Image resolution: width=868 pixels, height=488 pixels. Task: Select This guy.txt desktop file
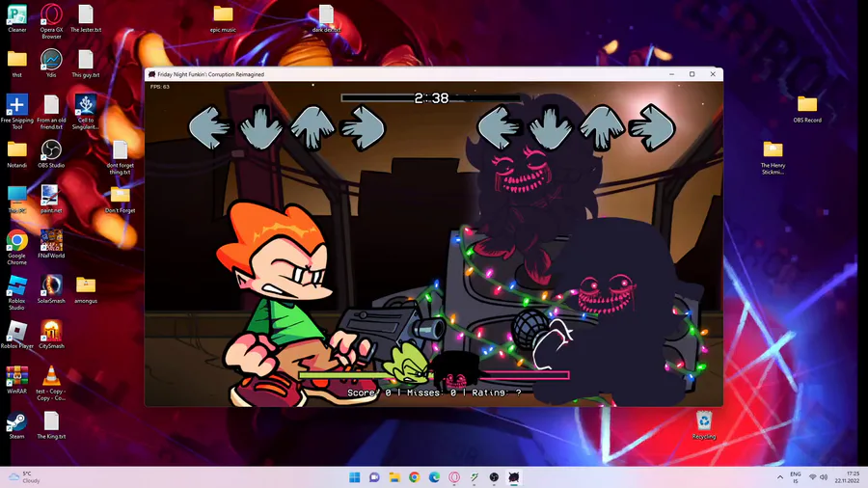pos(86,64)
